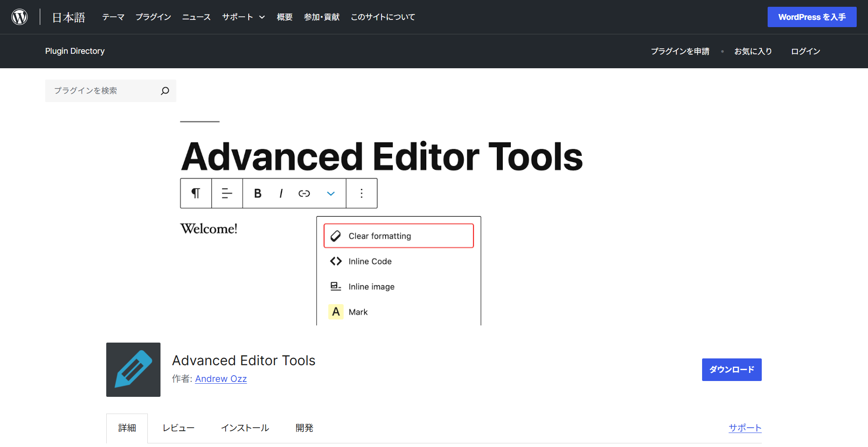Click the link chain icon
Screen dimensions: 868x447
304,193
